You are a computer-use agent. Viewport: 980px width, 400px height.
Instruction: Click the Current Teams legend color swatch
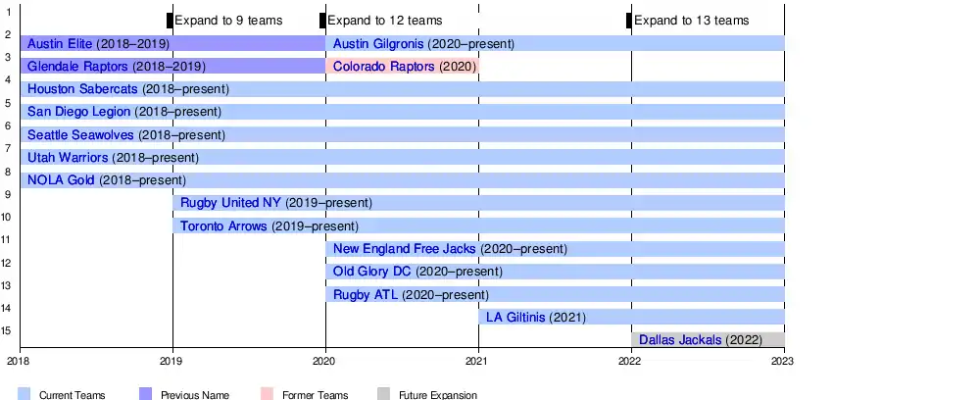[24, 394]
